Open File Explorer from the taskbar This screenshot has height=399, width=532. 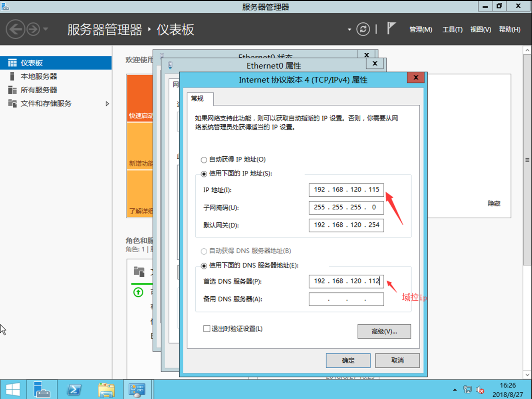(x=106, y=389)
